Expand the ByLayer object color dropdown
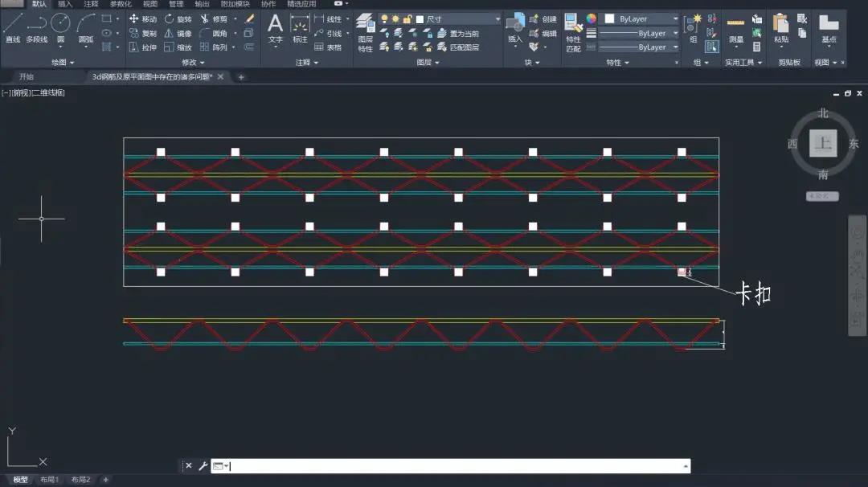 [x=641, y=18]
